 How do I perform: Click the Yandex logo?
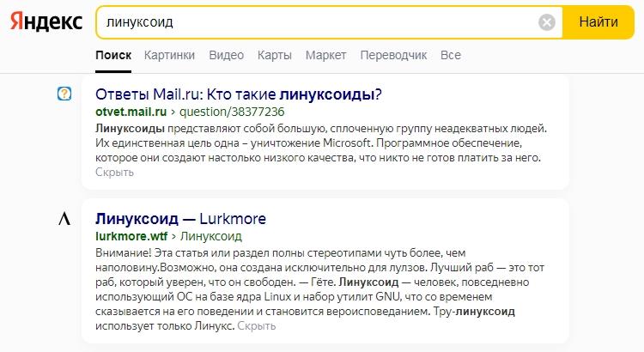[46, 22]
